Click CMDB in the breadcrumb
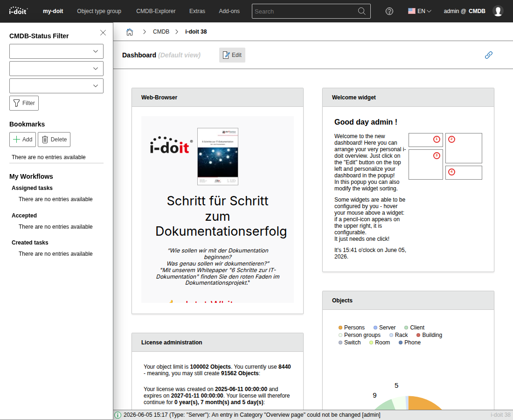 point(161,32)
